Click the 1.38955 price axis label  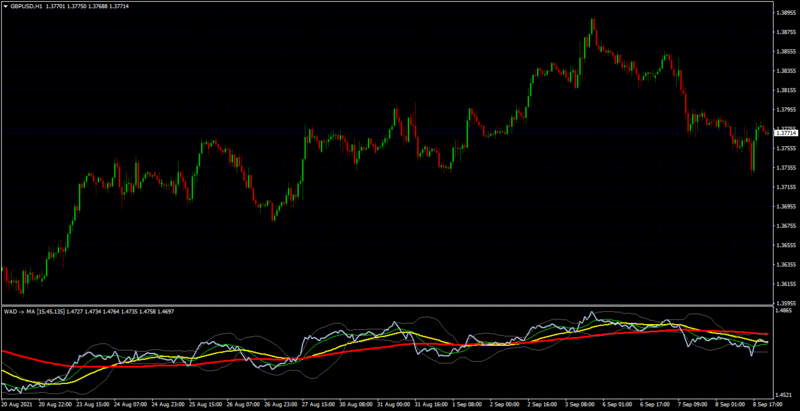point(786,12)
